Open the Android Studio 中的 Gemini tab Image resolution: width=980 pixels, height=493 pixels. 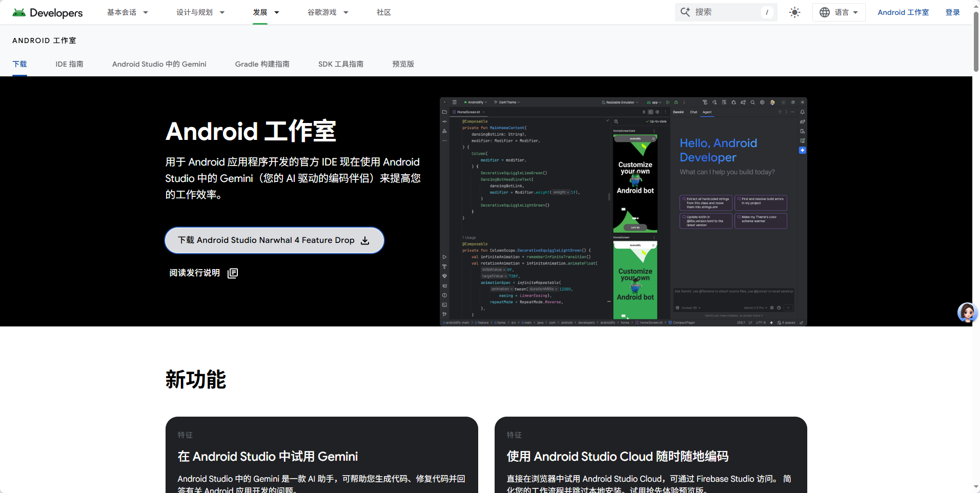[159, 64]
